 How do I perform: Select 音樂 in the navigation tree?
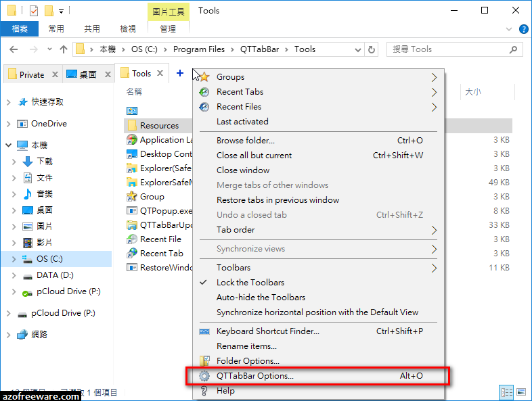click(45, 194)
